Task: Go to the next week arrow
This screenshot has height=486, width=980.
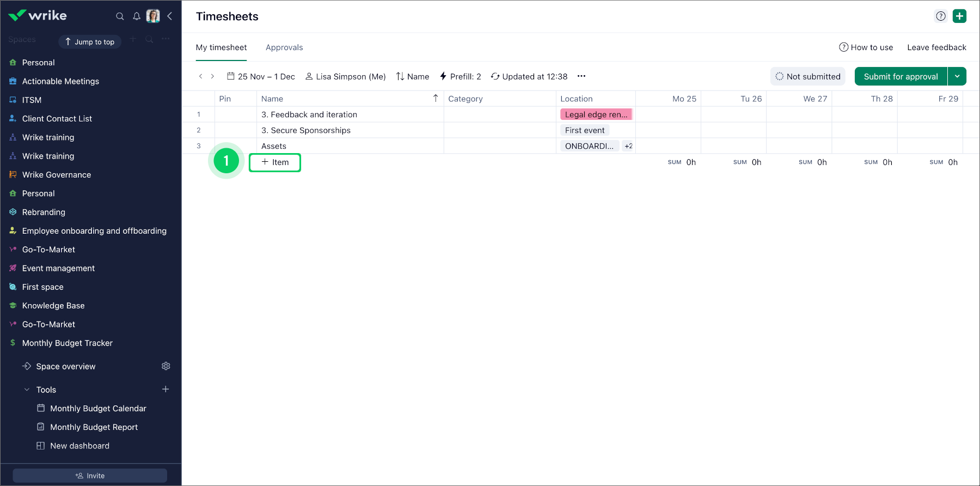Action: click(x=212, y=76)
